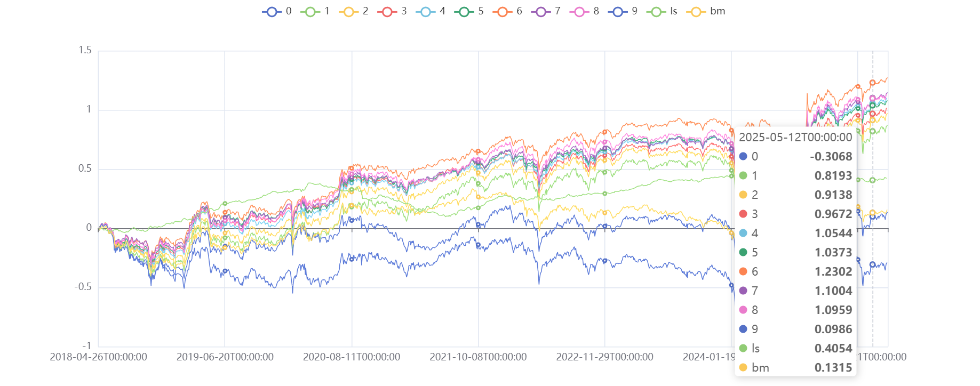Click the light blue series 4 legend icon

click(x=426, y=11)
